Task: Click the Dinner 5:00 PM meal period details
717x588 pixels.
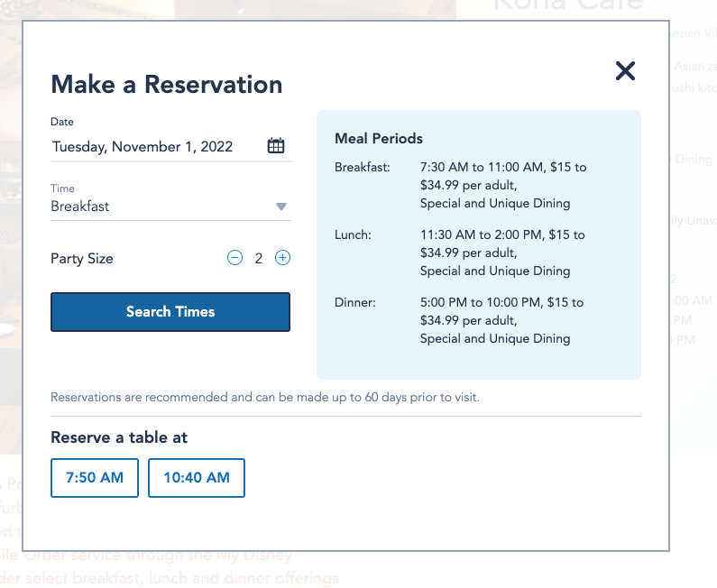Action: [502, 320]
